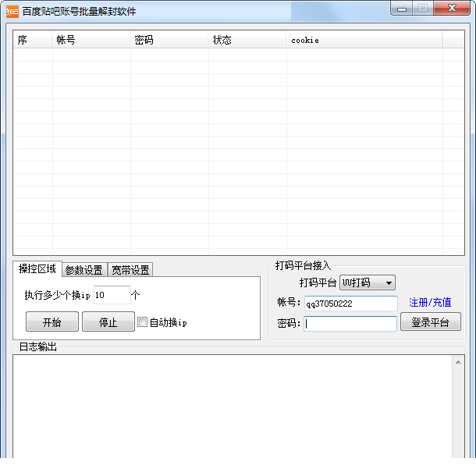This screenshot has height=476, width=476.
Task: Switch to the 操控区域 tab
Action: (37, 268)
